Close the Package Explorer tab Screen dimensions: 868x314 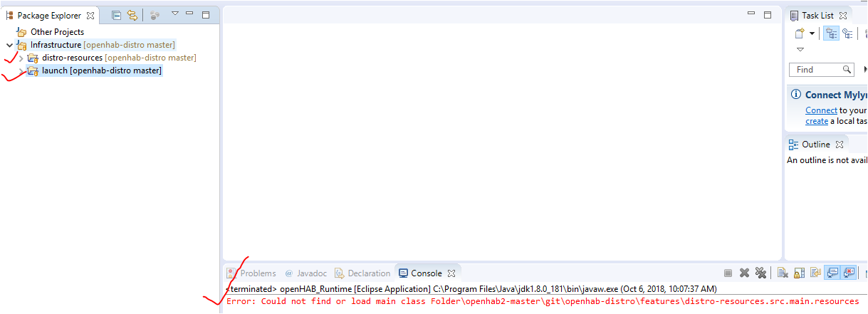tap(90, 15)
